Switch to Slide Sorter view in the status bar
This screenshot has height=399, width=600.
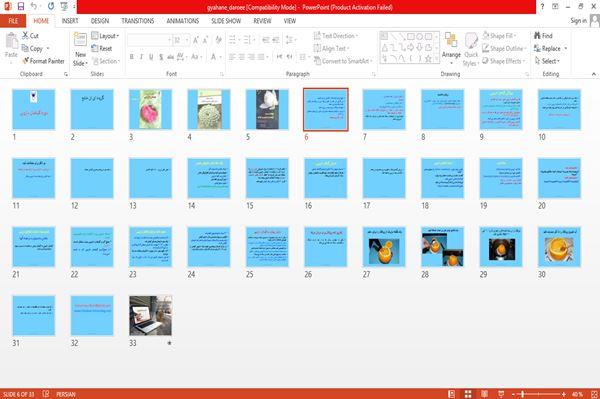468,394
